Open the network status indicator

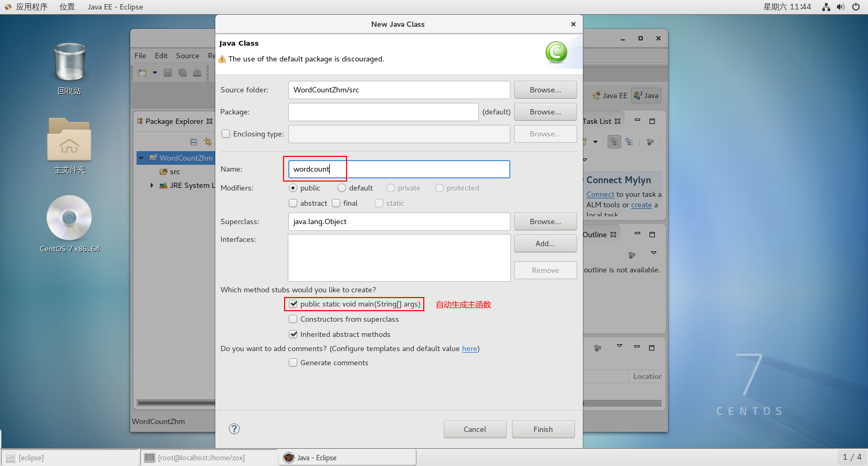[826, 7]
